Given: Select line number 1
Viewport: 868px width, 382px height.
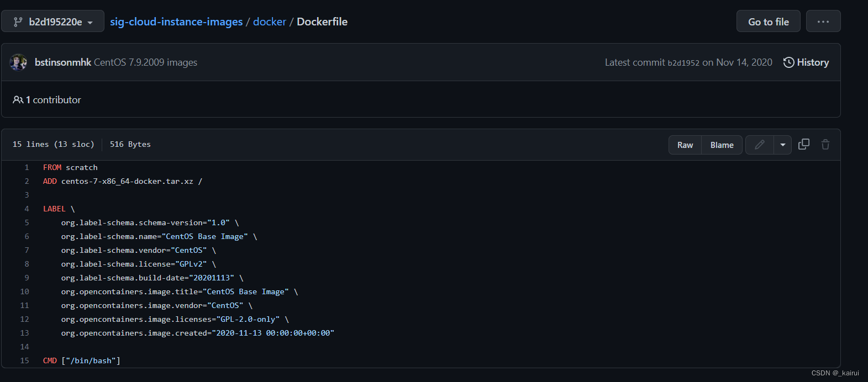Looking at the screenshot, I should click(27, 167).
